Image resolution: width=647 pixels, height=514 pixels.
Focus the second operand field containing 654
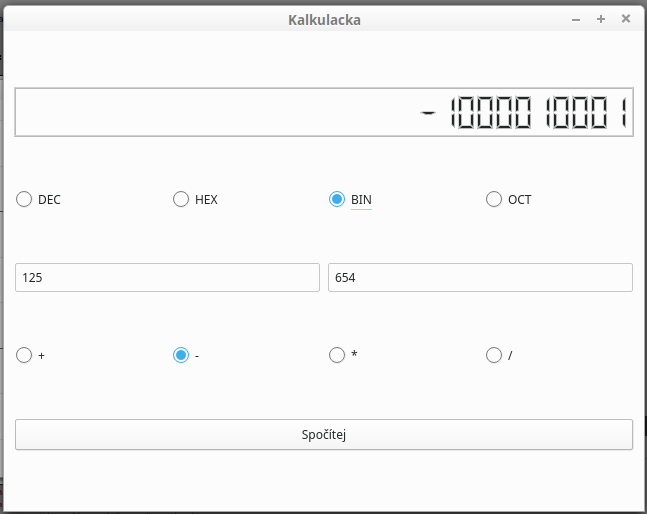[480, 278]
